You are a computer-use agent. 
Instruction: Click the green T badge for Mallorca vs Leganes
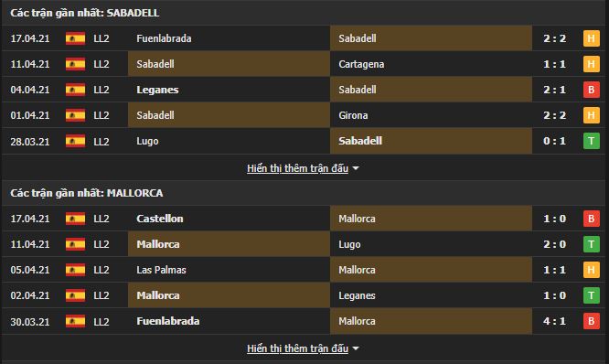tap(591, 295)
